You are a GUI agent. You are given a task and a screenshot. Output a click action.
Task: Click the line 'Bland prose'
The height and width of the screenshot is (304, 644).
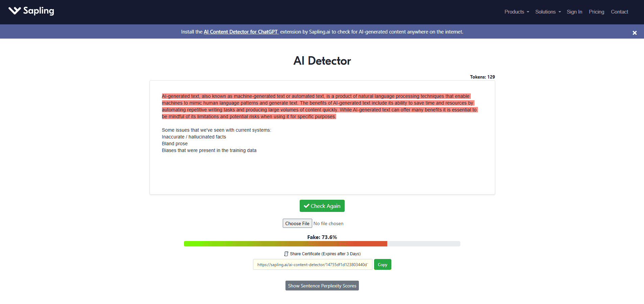click(x=175, y=144)
